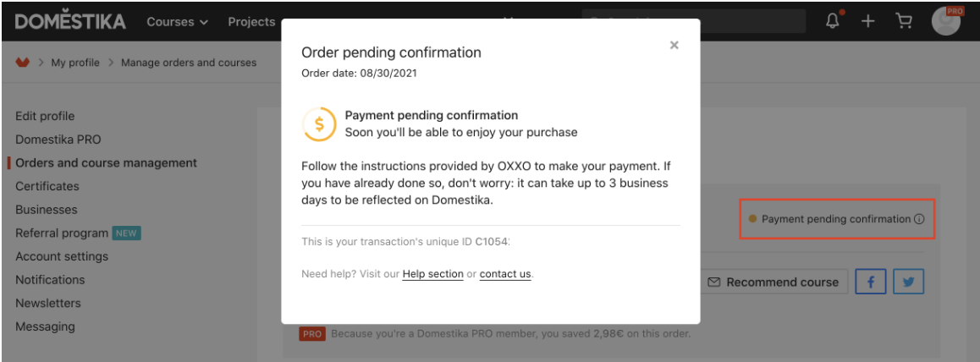Expand the Courses dropdown menu
This screenshot has width=980, height=362.
(177, 22)
